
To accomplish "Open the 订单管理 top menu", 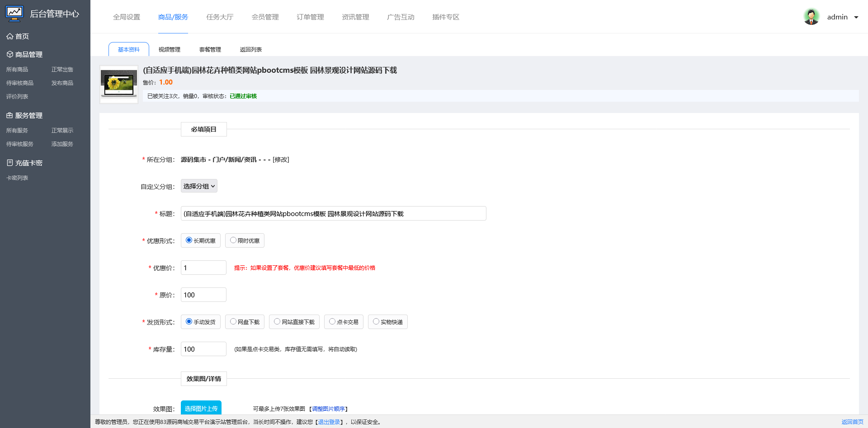I will coord(310,17).
